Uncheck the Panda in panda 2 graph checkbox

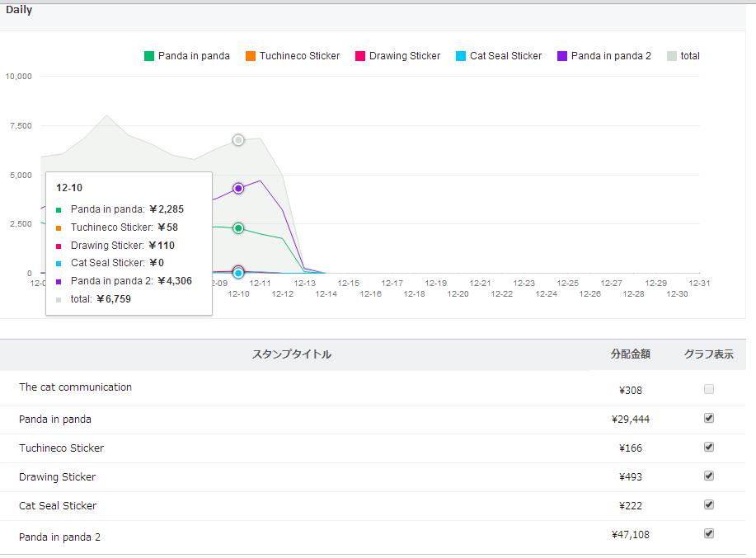(709, 533)
